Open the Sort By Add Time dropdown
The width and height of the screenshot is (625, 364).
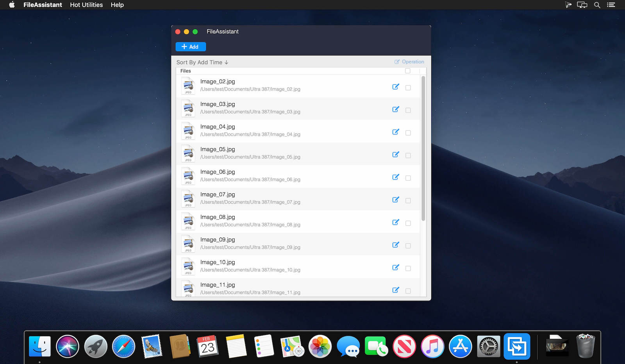(x=202, y=62)
